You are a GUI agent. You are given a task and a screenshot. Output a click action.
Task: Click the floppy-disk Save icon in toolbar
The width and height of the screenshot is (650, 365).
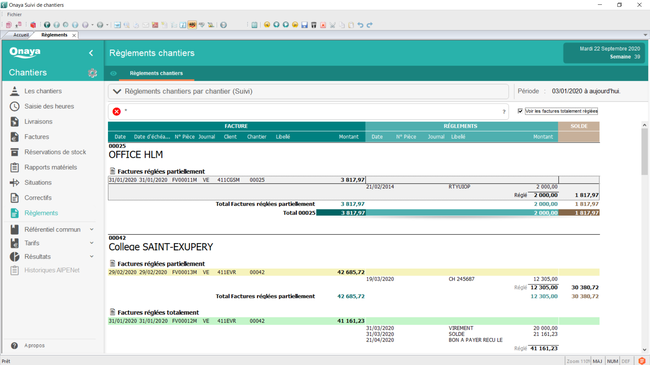tap(304, 25)
